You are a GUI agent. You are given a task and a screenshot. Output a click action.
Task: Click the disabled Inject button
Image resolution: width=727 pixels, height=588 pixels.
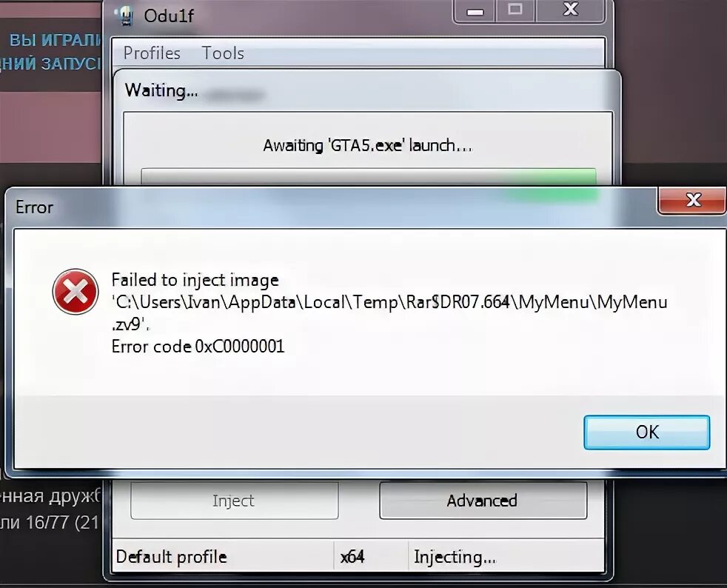234,501
